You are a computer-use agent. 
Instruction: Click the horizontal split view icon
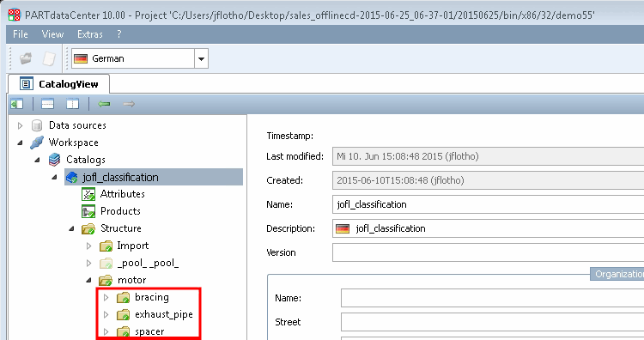[47, 104]
